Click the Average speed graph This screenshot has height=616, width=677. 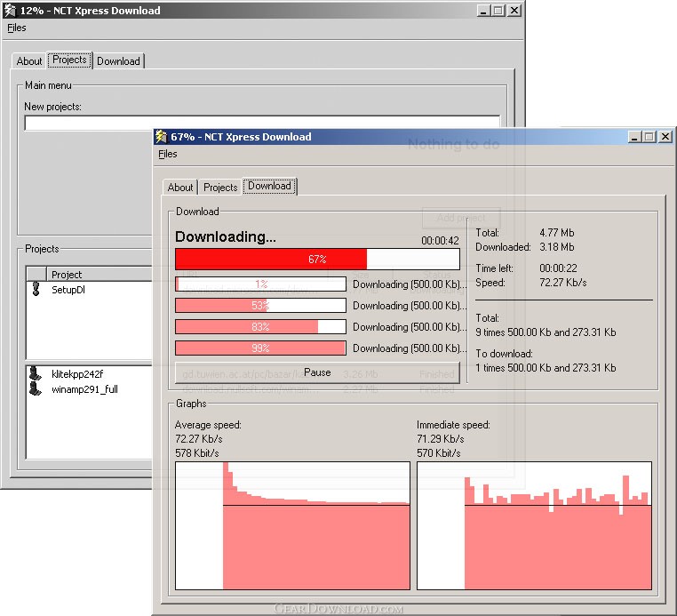pos(292,525)
